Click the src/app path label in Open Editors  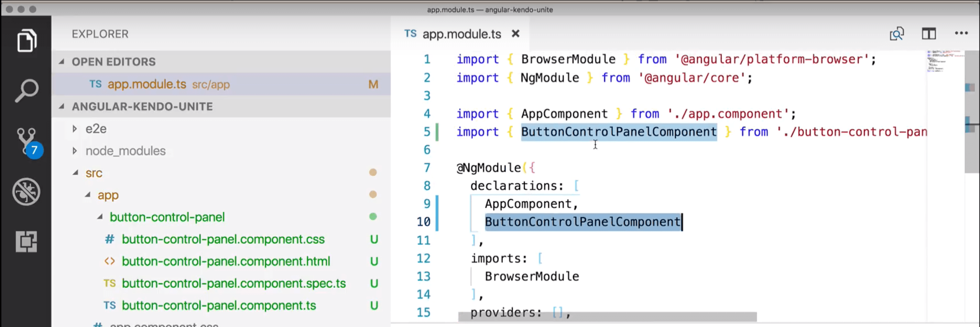(x=211, y=84)
